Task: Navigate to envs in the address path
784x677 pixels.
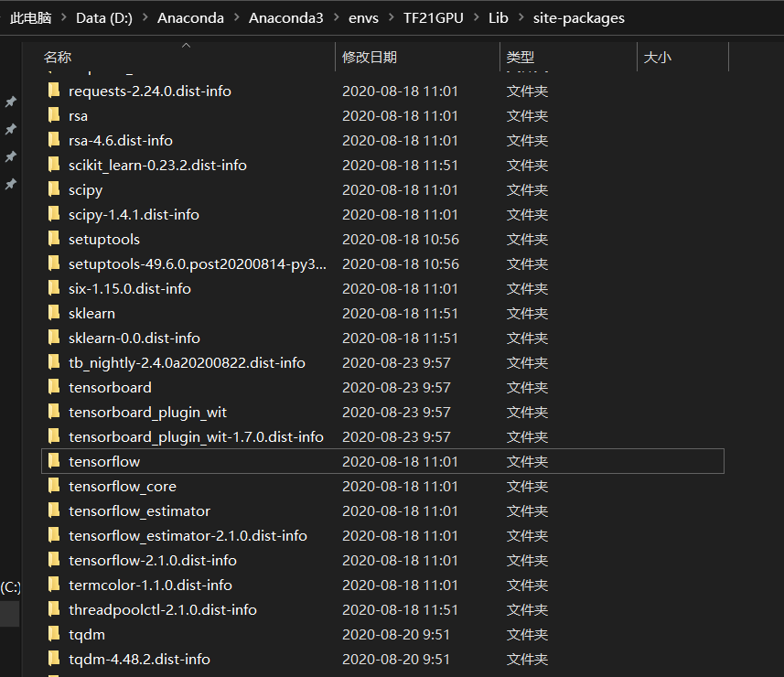Action: pos(363,18)
